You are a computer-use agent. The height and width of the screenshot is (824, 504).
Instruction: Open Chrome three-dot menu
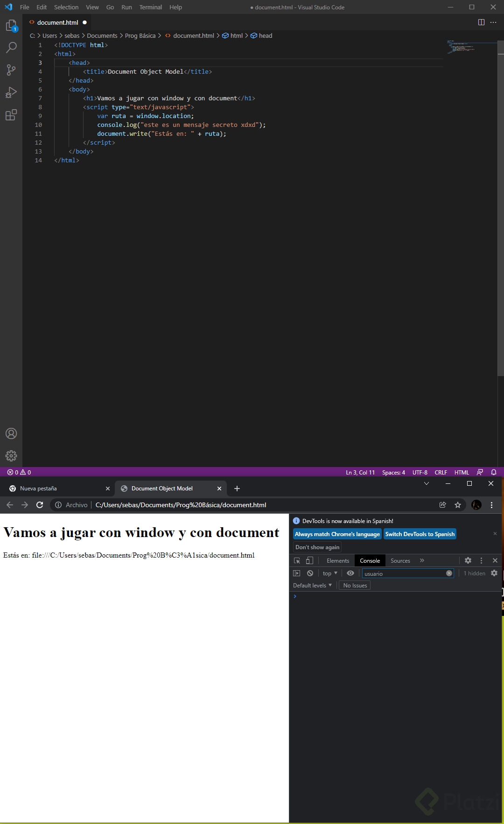[x=491, y=505]
